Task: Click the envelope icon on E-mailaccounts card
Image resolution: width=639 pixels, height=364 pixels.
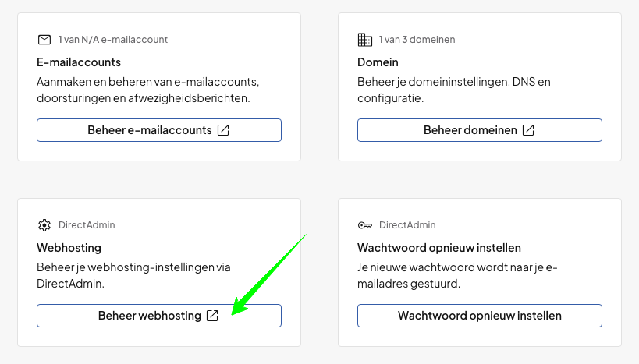Action: coord(44,40)
